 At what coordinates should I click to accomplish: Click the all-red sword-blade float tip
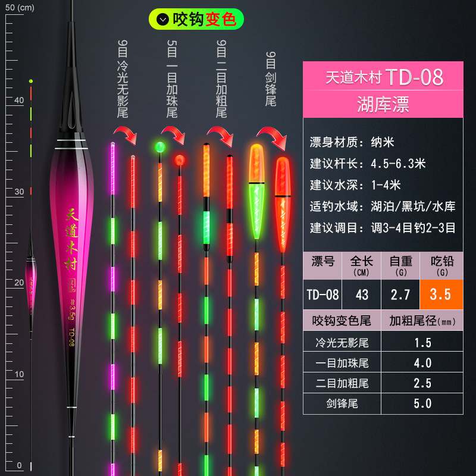click(283, 205)
